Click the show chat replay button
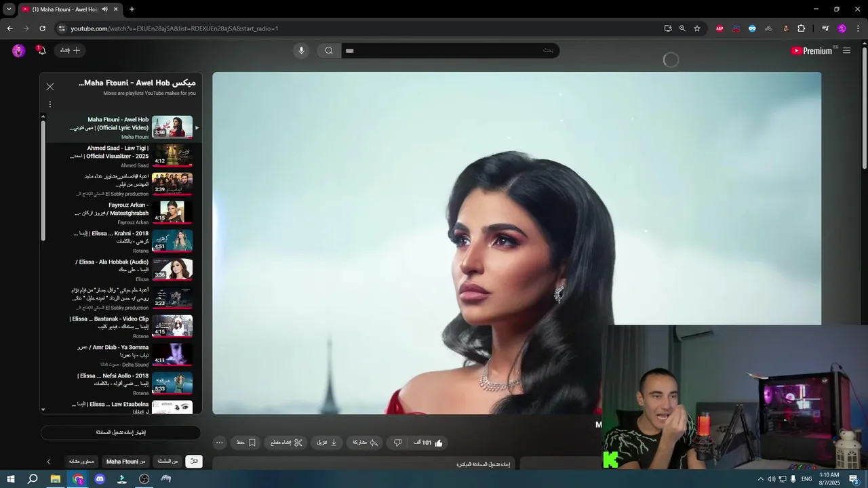Image resolution: width=868 pixels, height=488 pixels. pyautogui.click(x=121, y=432)
